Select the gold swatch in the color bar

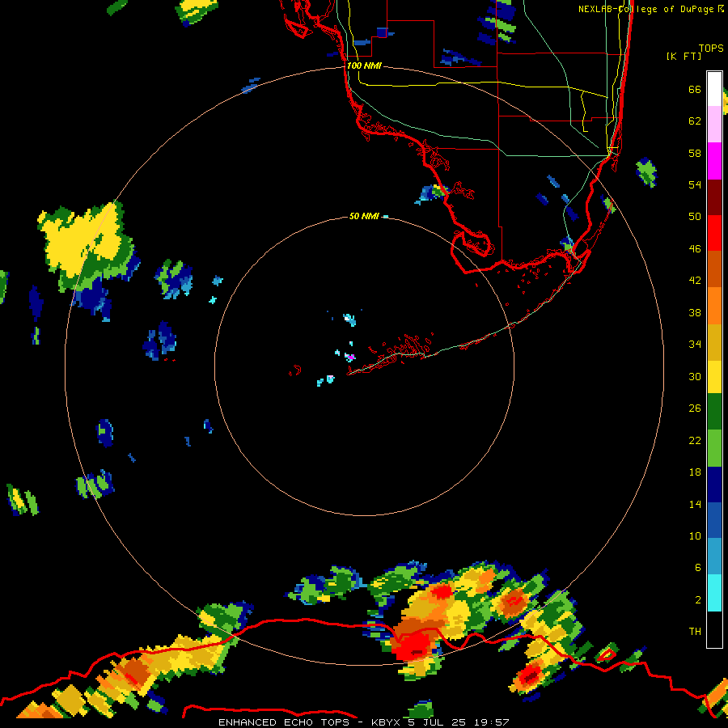[714, 342]
